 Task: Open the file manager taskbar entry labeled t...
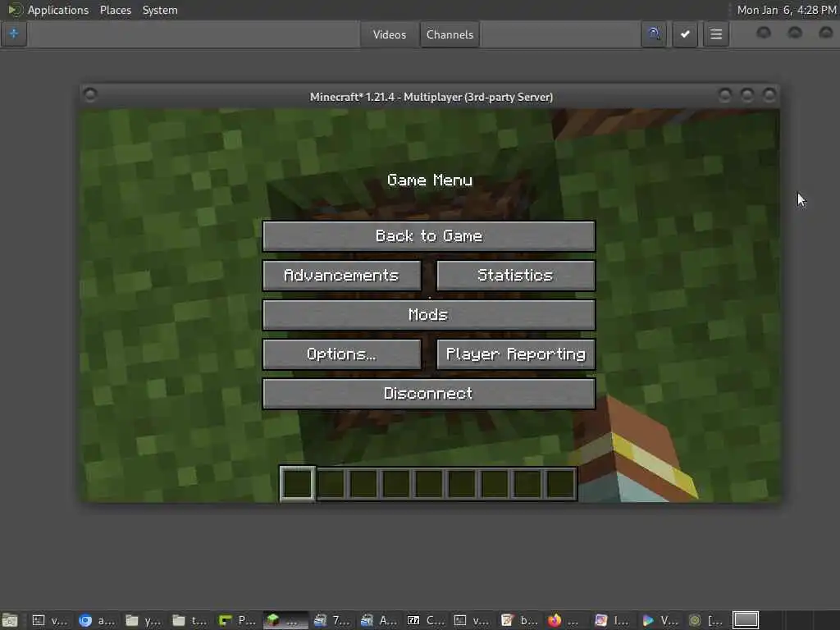(189, 620)
